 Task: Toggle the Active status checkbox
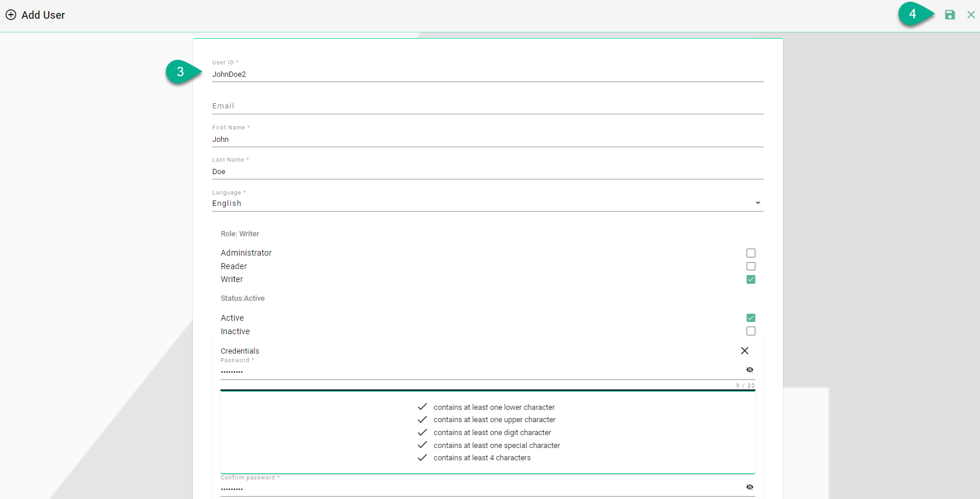pos(751,318)
